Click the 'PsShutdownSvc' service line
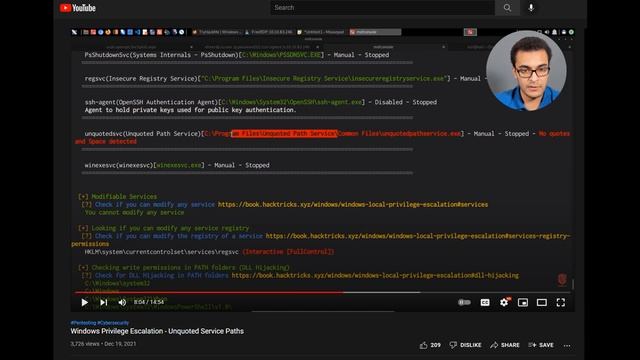 point(237,55)
